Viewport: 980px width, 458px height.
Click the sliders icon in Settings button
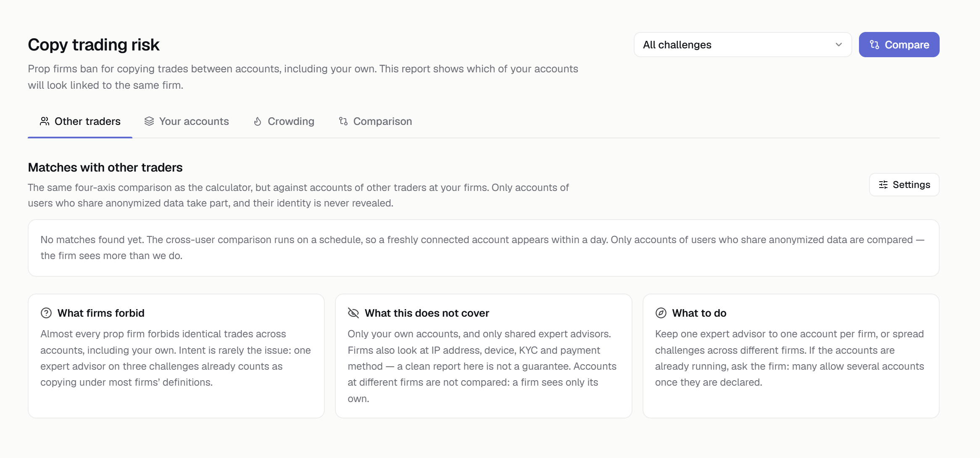tap(883, 185)
